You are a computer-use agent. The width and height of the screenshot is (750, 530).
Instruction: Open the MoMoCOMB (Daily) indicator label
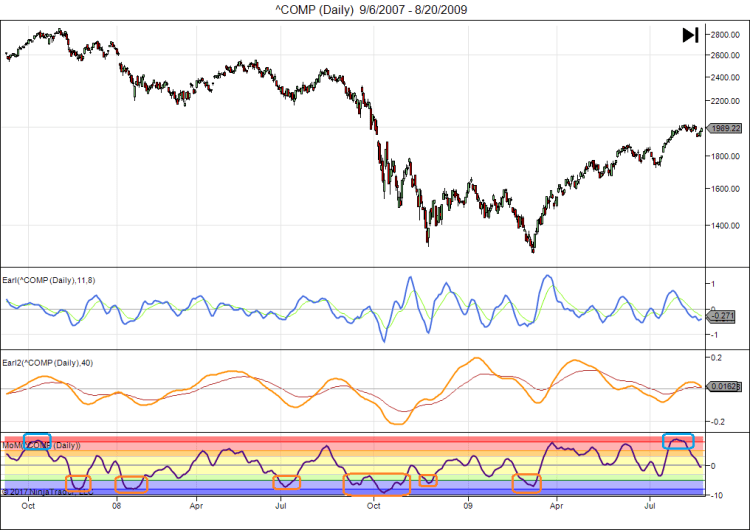pyautogui.click(x=42, y=445)
